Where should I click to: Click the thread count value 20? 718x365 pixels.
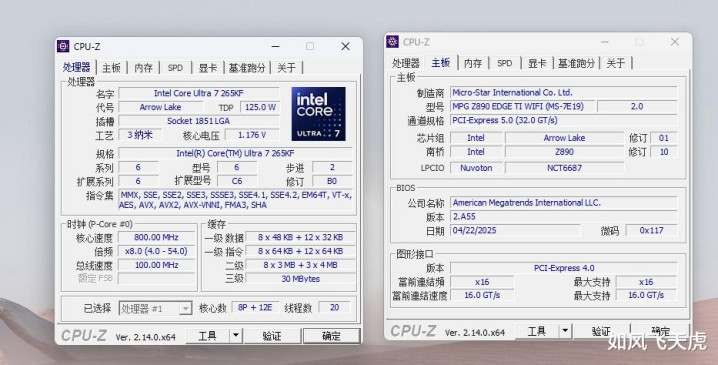point(335,307)
